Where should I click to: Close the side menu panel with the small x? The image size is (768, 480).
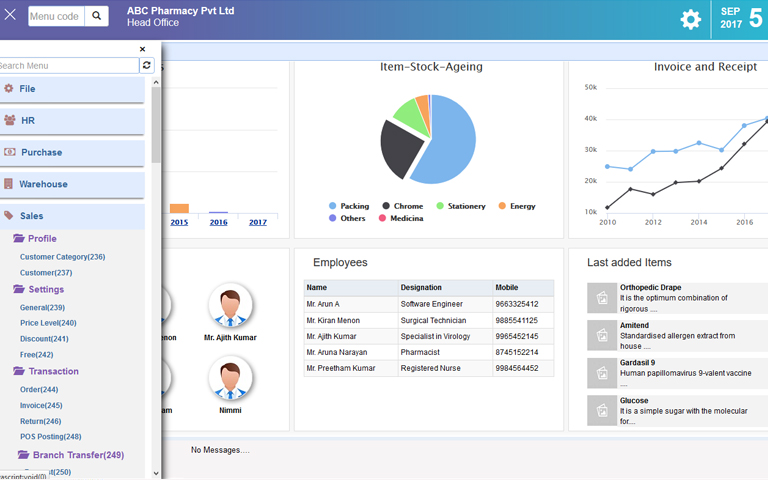142,49
